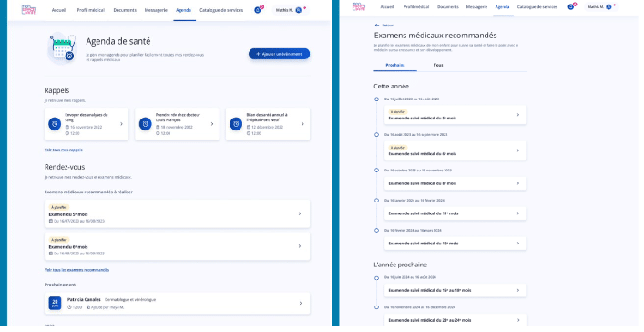Switch to the Tous tab
The width and height of the screenshot is (644, 332).
point(438,65)
